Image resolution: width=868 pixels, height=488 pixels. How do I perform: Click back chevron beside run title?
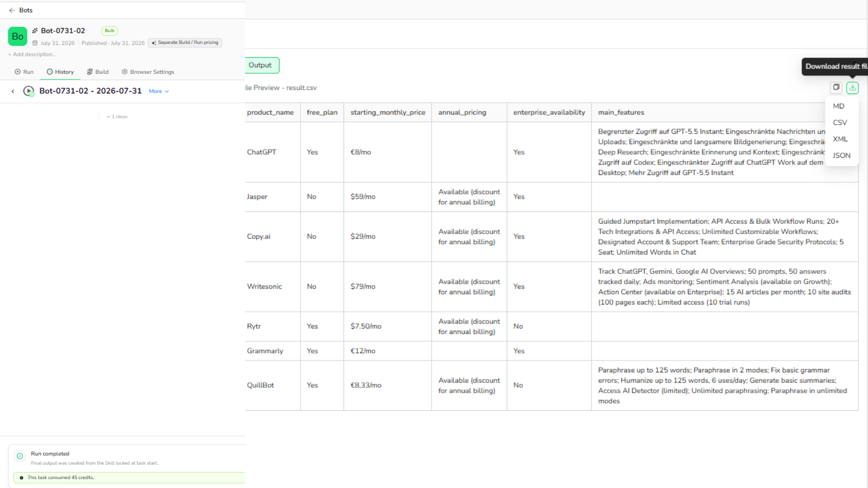pyautogui.click(x=13, y=91)
